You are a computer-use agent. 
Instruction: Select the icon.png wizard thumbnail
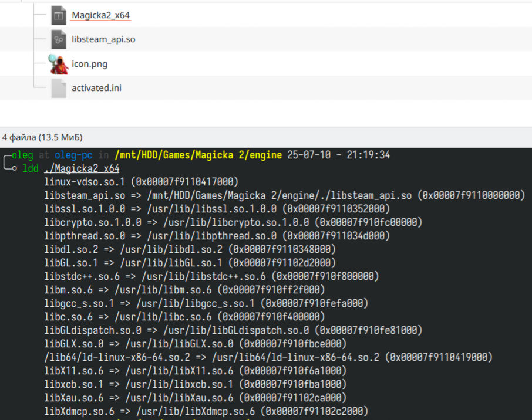click(x=58, y=64)
